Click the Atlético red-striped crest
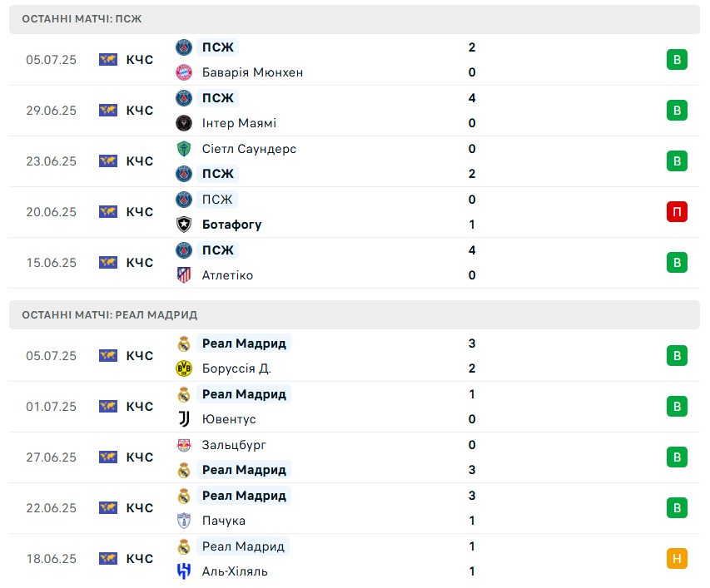 point(184,275)
